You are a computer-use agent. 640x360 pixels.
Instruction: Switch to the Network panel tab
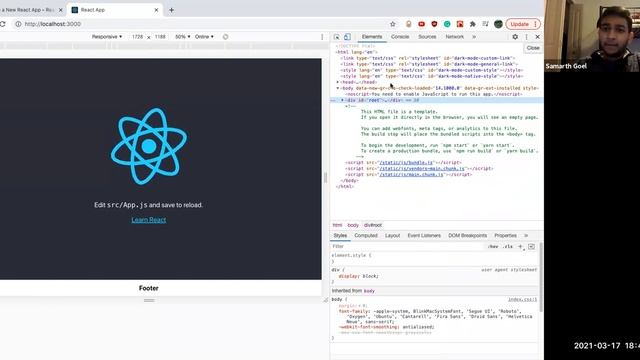point(454,37)
